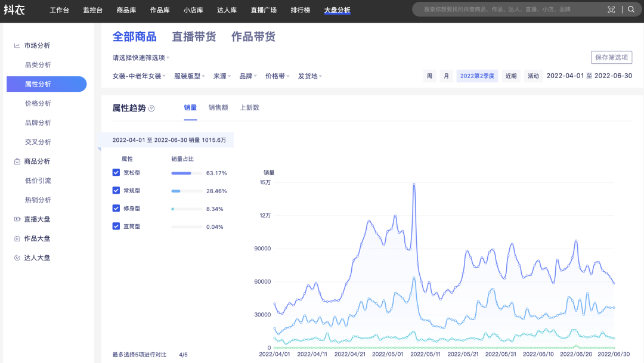Click the 作品大盘 sidebar icon
The height and width of the screenshot is (363, 644).
(17, 238)
